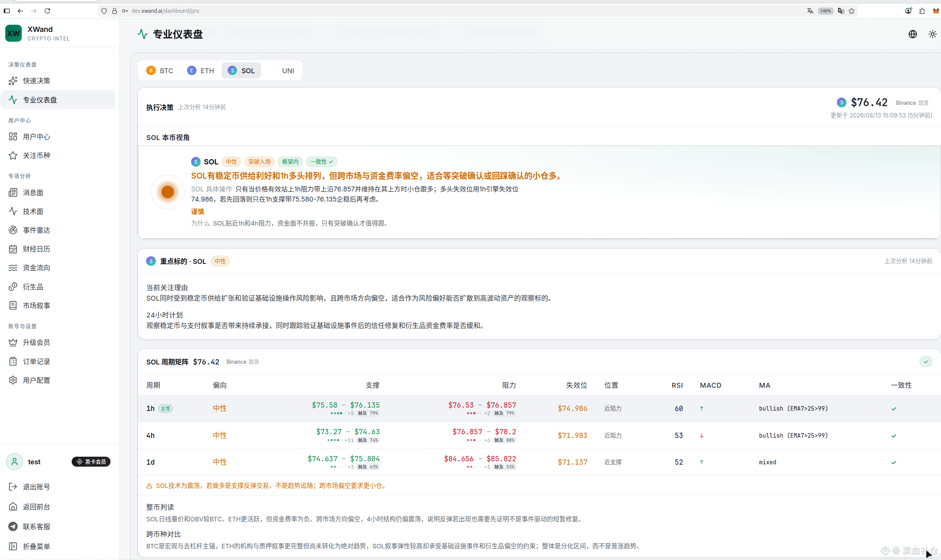Select the 1d period row
The width and height of the screenshot is (941, 560).
[539, 462]
